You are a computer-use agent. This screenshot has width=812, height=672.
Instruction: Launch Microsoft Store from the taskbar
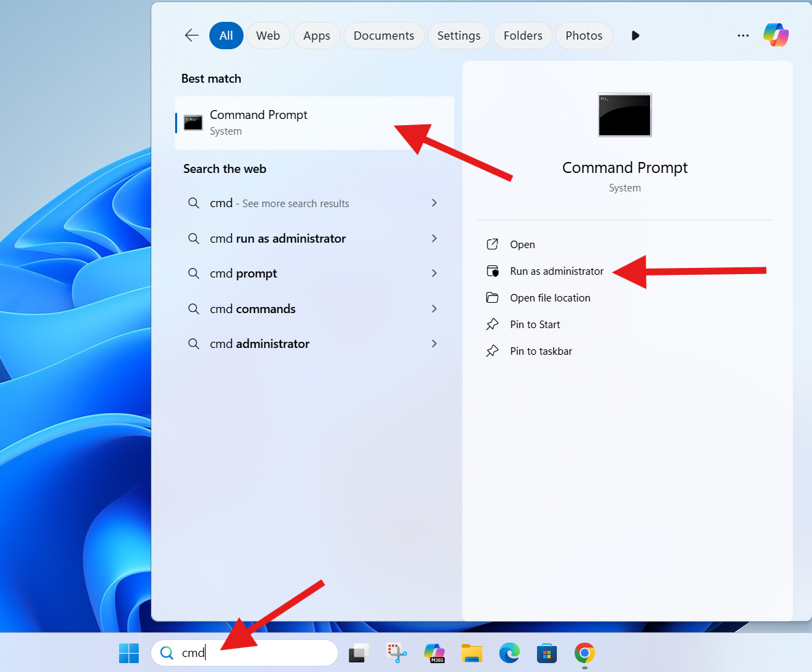tap(546, 653)
